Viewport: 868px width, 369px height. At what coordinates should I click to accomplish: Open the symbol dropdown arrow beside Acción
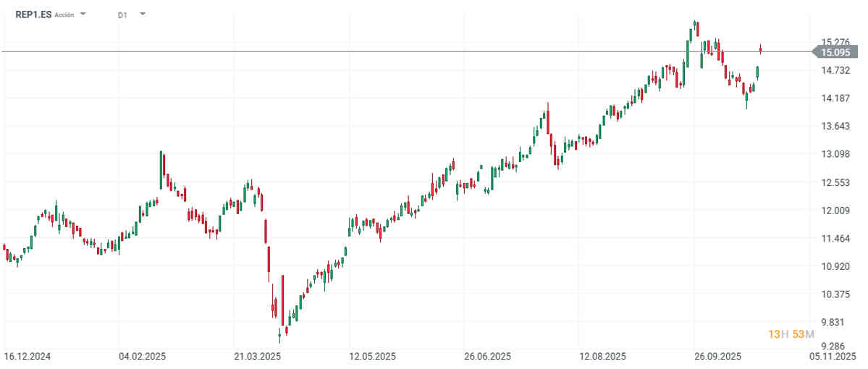point(83,14)
